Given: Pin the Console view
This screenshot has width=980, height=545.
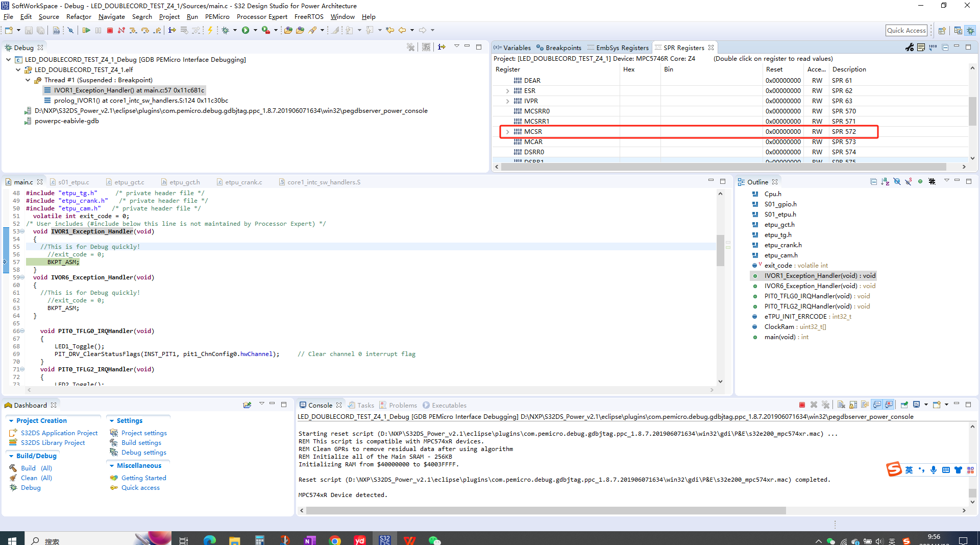Looking at the screenshot, I should point(903,405).
